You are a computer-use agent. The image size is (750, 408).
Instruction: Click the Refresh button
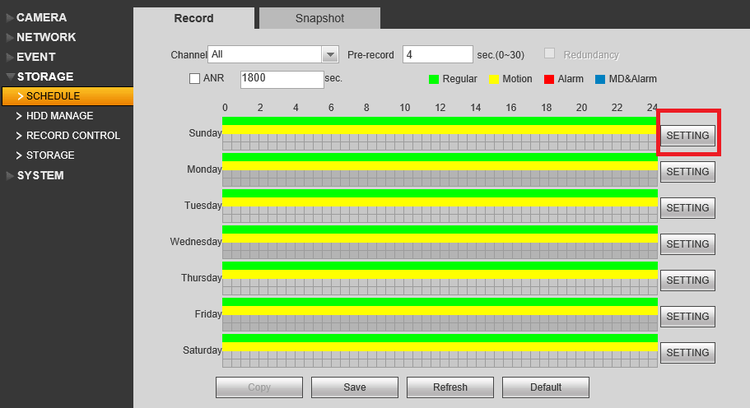(450, 387)
